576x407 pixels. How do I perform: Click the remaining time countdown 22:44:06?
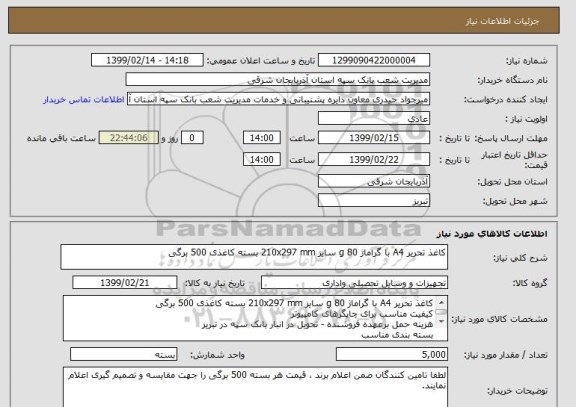(129, 138)
